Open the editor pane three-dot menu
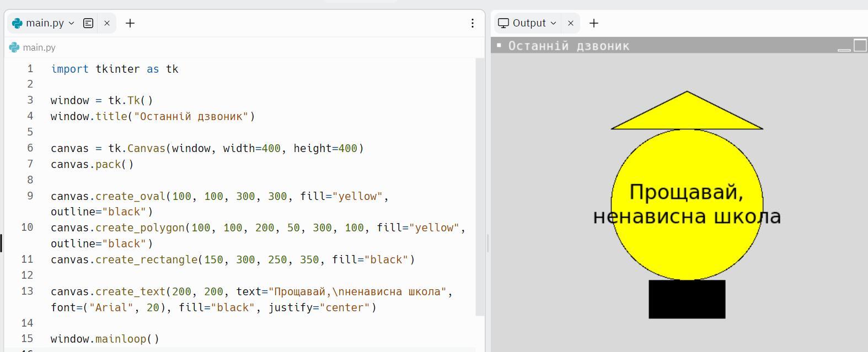This screenshot has width=868, height=352. (472, 23)
